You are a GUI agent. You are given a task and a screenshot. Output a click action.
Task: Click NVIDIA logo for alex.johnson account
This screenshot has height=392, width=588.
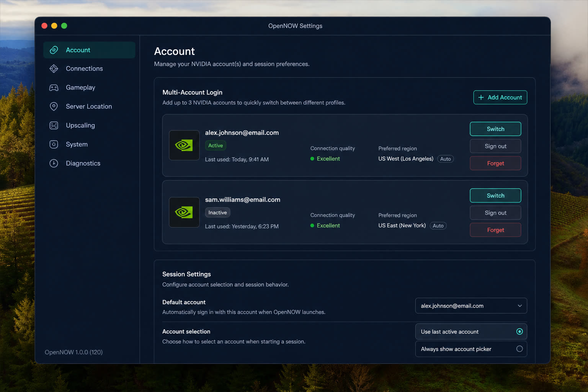(x=184, y=145)
